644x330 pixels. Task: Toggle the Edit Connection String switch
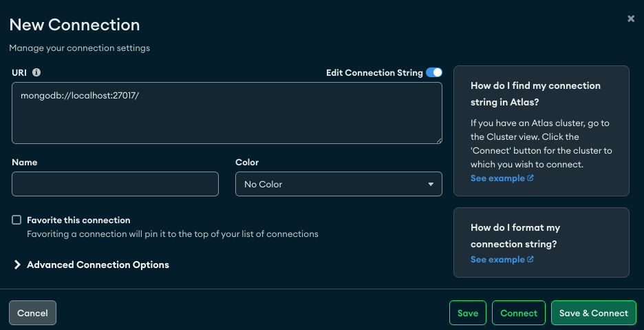tap(433, 72)
